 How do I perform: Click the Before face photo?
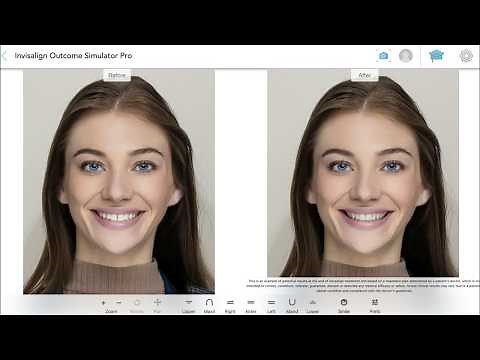click(119, 182)
